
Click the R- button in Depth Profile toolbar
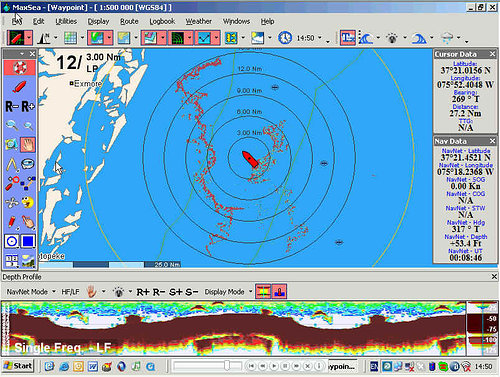pyautogui.click(x=159, y=292)
